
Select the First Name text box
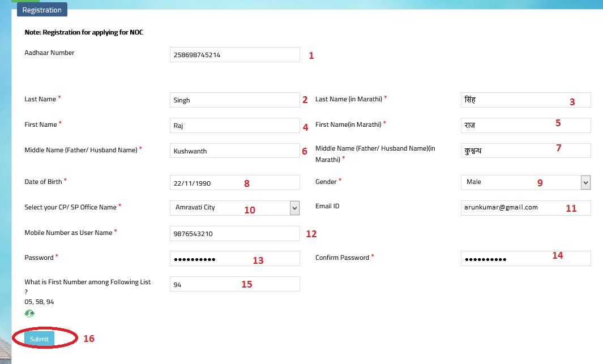point(234,126)
